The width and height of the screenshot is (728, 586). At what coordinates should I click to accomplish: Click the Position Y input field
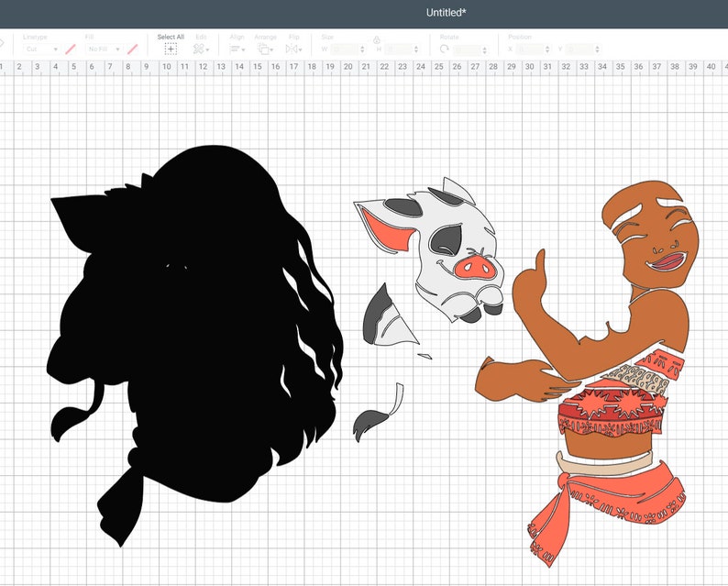[x=579, y=49]
